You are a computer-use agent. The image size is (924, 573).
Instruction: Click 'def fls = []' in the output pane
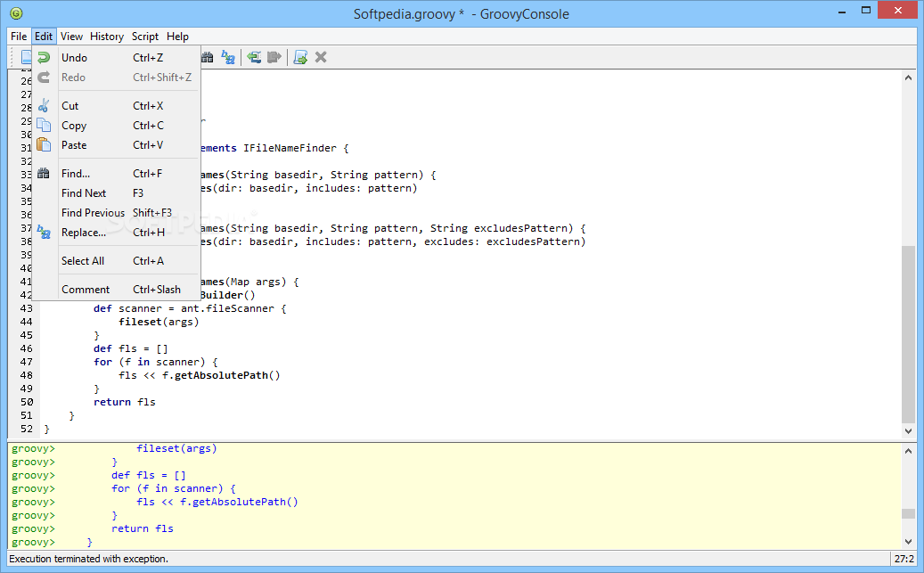(149, 475)
